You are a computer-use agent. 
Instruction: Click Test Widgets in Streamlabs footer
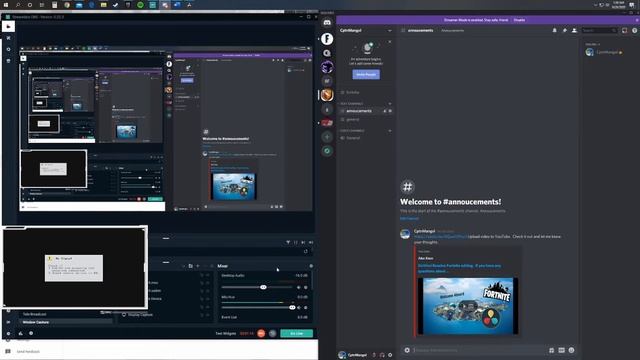(226, 333)
